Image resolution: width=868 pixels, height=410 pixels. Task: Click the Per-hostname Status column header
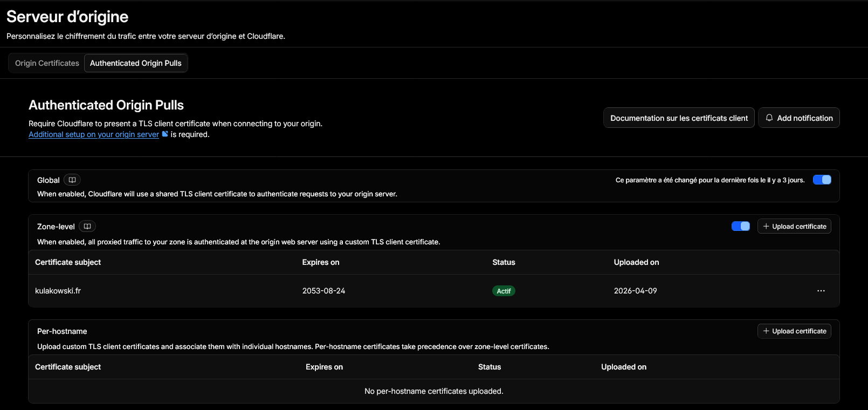tap(490, 367)
